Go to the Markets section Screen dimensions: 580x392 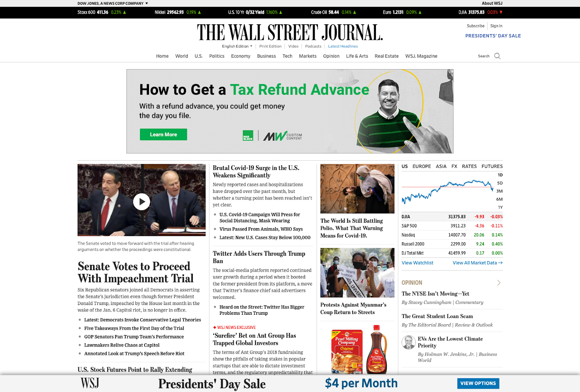[308, 56]
